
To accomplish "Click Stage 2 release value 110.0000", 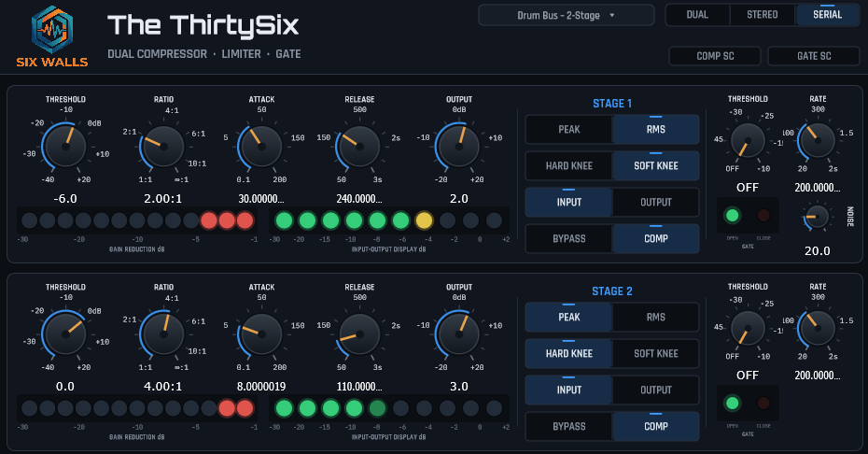I will coord(359,387).
